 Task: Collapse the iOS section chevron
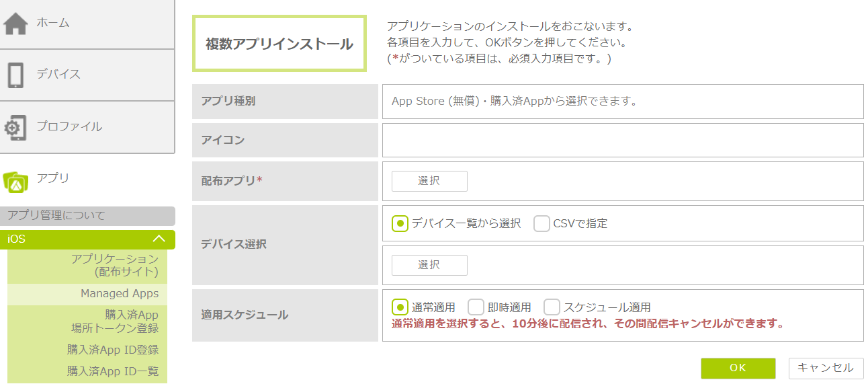point(159,239)
